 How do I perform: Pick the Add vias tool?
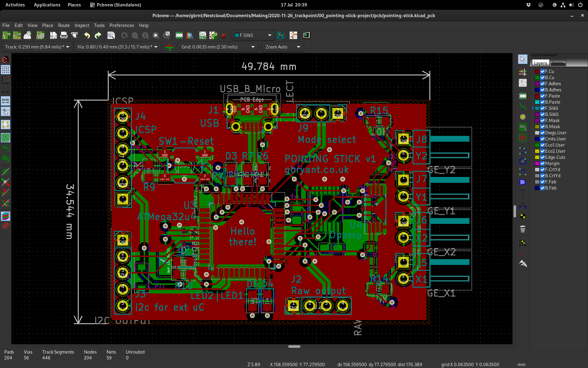tap(523, 117)
